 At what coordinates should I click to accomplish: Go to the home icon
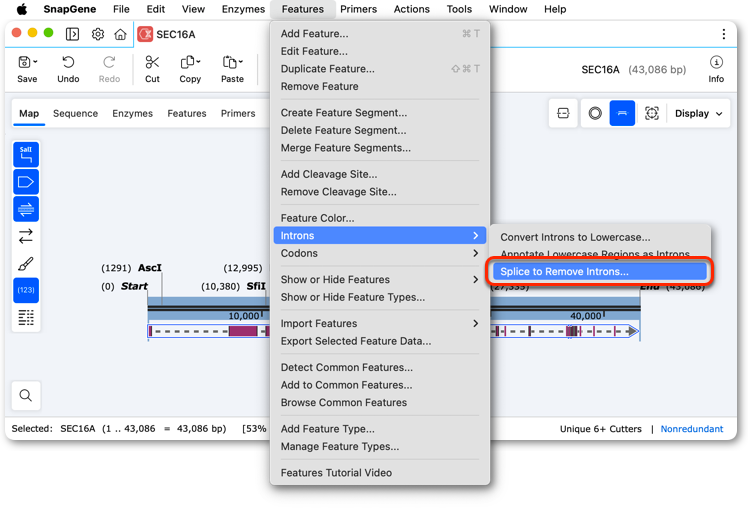(120, 34)
